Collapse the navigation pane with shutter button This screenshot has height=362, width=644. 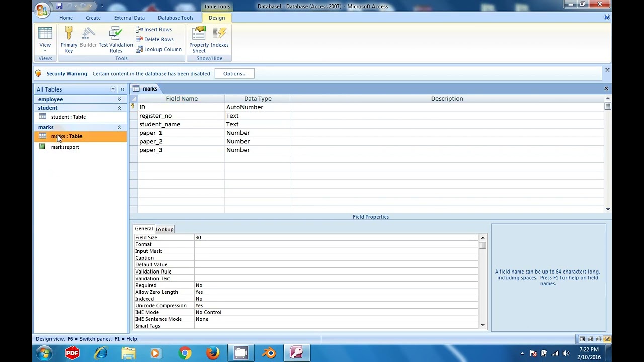click(x=122, y=89)
